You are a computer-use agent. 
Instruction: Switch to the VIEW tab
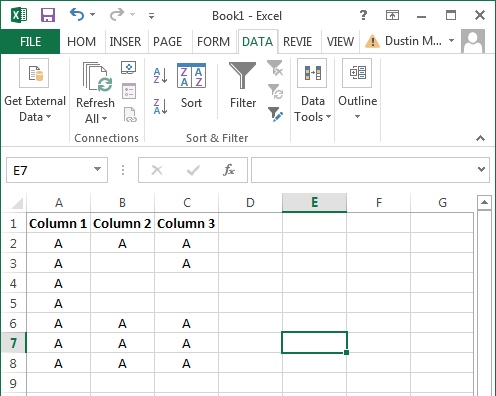(x=340, y=42)
